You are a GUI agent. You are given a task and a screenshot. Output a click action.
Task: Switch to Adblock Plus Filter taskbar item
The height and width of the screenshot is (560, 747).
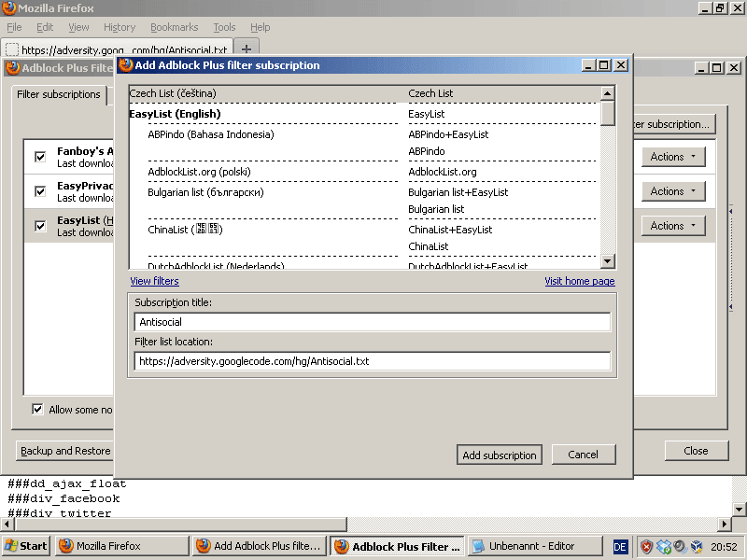398,546
